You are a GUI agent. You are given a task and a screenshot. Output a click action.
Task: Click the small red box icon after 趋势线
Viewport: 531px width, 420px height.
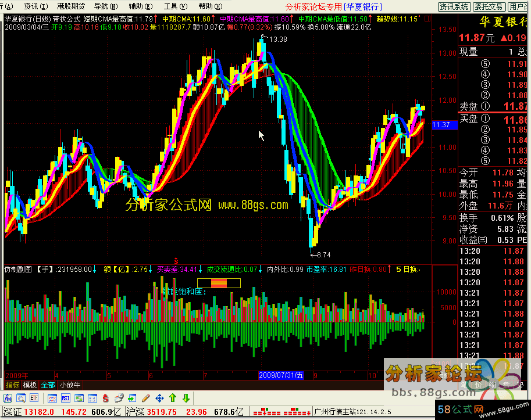(x=427, y=19)
